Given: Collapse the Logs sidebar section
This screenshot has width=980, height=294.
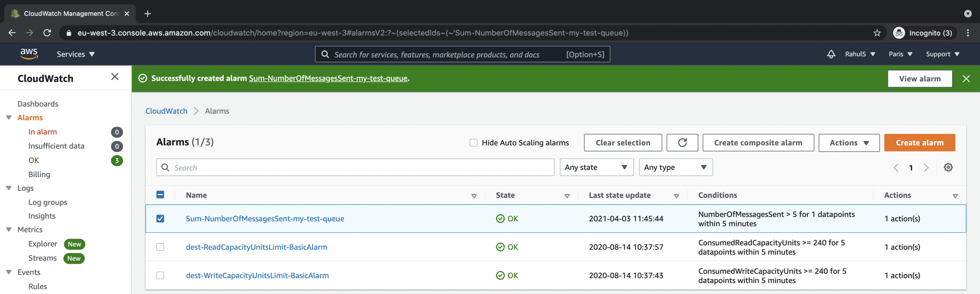Looking at the screenshot, I should click(9, 188).
